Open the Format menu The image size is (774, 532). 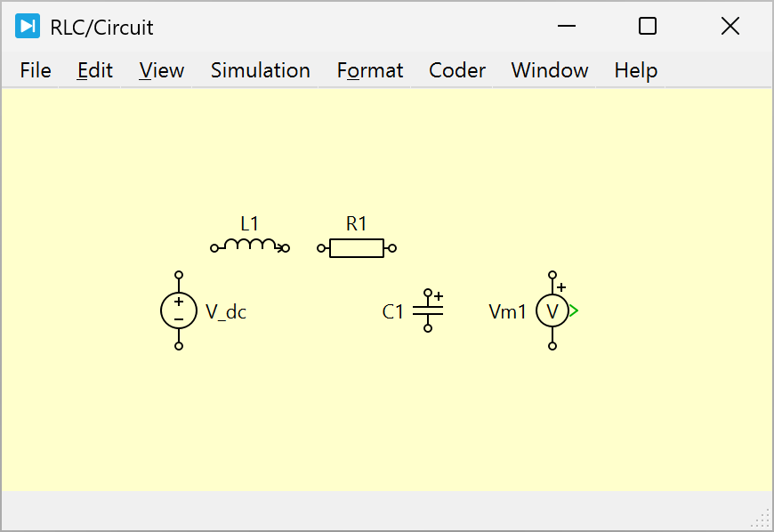pos(370,70)
